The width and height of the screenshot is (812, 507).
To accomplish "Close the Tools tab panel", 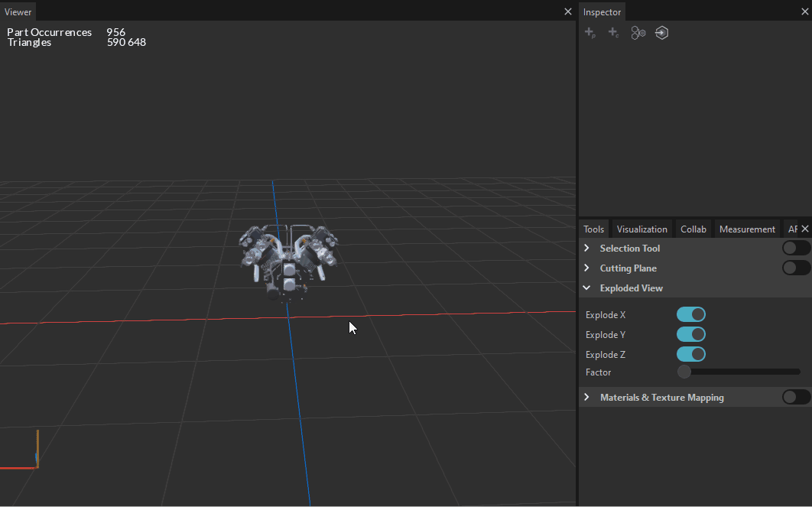I will [804, 229].
